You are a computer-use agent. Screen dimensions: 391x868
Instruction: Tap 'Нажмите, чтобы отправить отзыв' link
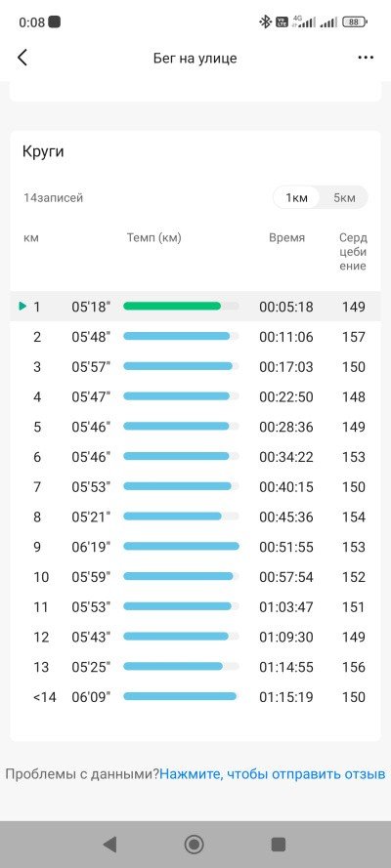273,773
